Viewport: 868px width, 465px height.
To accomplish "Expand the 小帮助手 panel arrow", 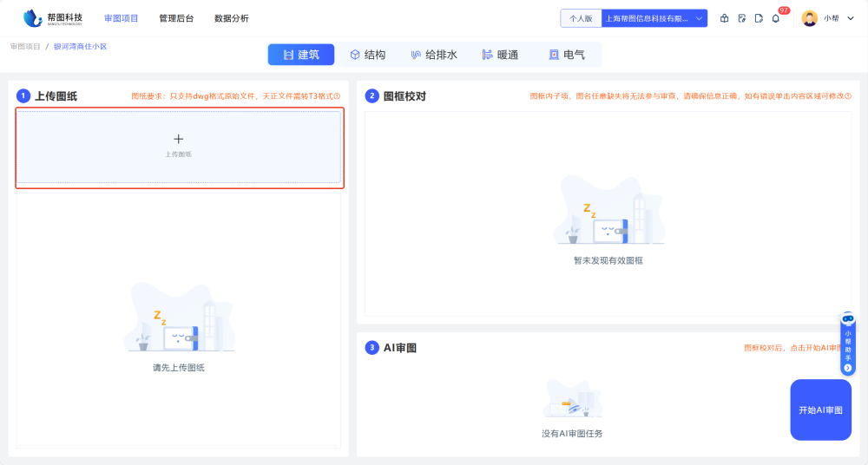I will point(848,368).
